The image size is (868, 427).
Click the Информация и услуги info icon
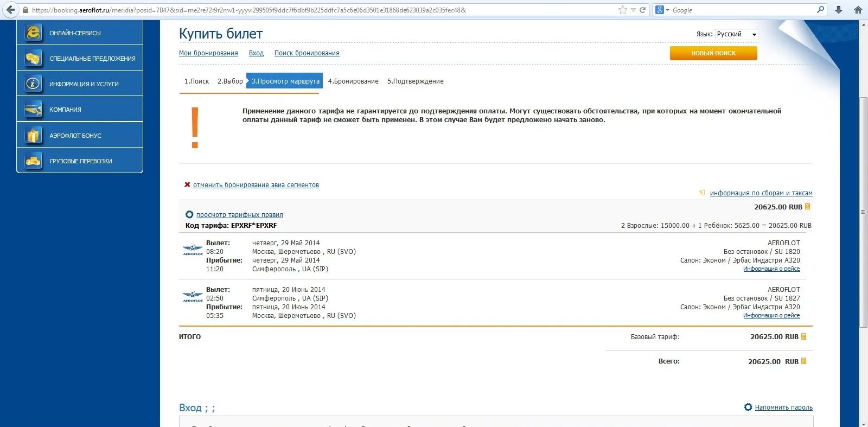pyautogui.click(x=33, y=84)
